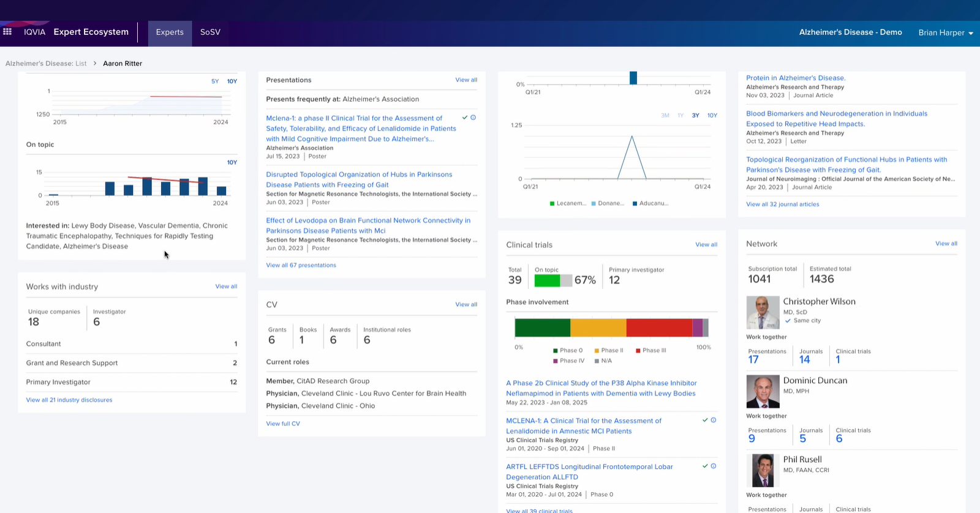Open Topological Reorganization of Functional Hubs article

pyautogui.click(x=846, y=165)
